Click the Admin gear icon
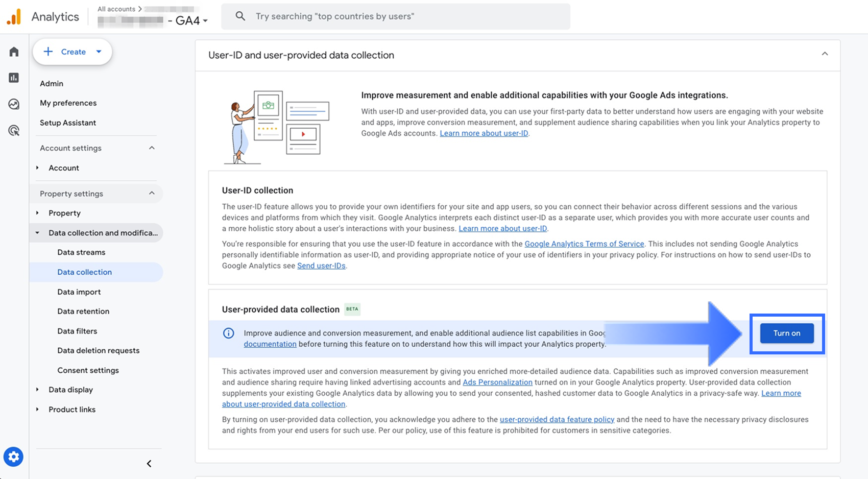Screen dimensions: 868x479 pyautogui.click(x=14, y=457)
